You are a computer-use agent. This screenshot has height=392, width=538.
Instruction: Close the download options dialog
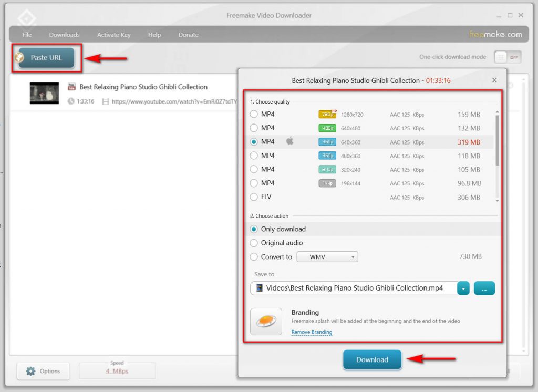tap(494, 80)
